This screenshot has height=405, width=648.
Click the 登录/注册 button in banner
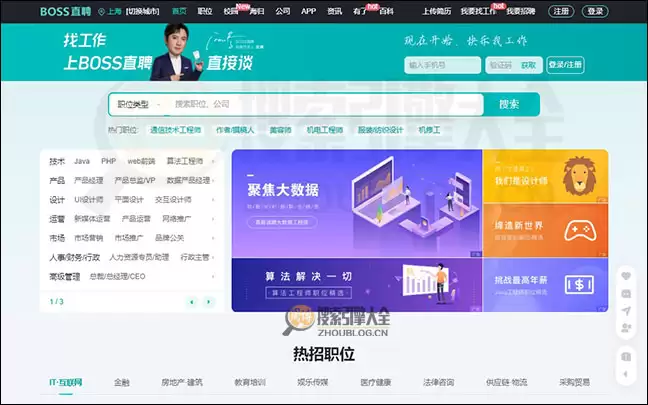tap(565, 65)
